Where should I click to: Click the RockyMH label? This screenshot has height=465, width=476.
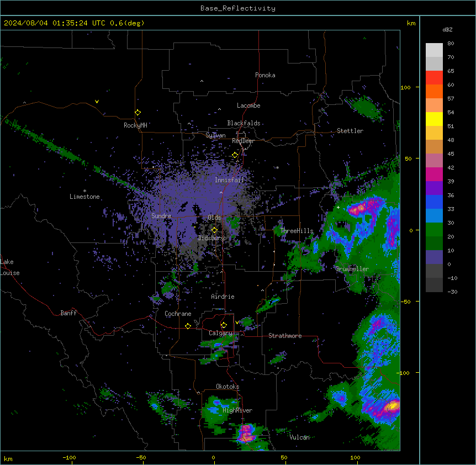(135, 125)
